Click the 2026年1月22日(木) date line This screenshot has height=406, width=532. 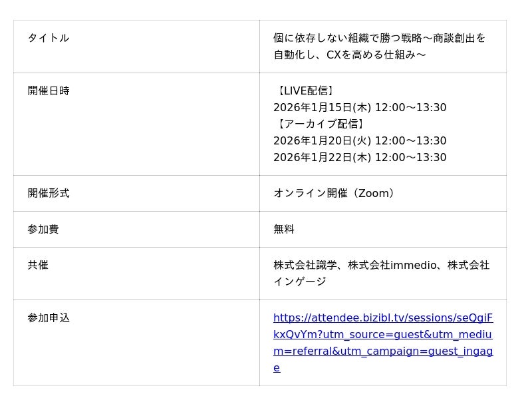coord(359,157)
